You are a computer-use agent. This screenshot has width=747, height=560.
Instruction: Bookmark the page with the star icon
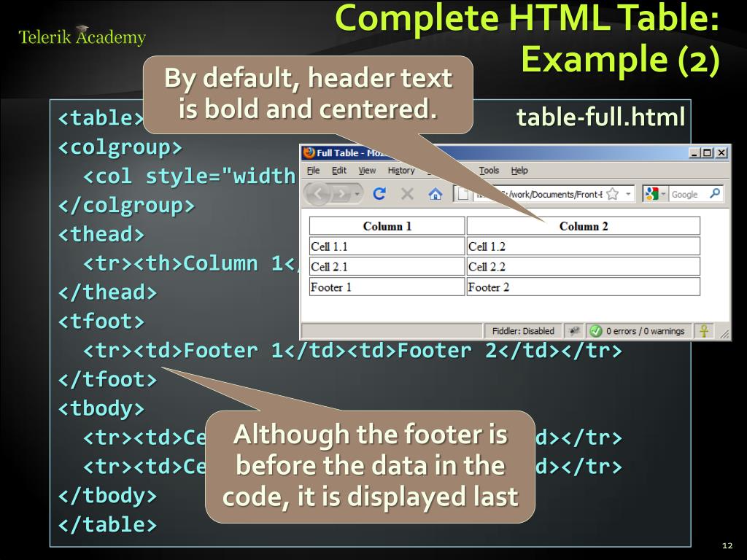pos(613,194)
